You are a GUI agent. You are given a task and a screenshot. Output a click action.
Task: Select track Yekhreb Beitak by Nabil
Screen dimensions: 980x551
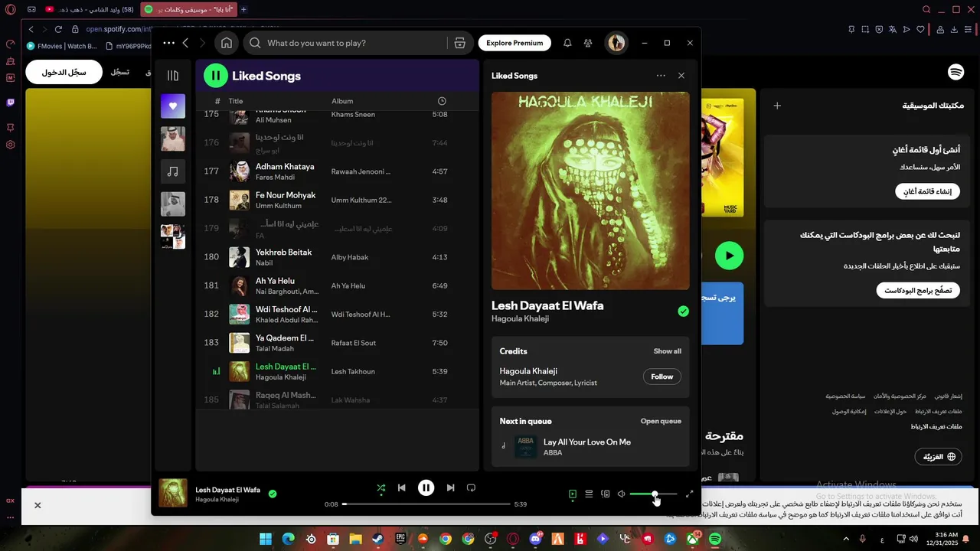[337, 257]
